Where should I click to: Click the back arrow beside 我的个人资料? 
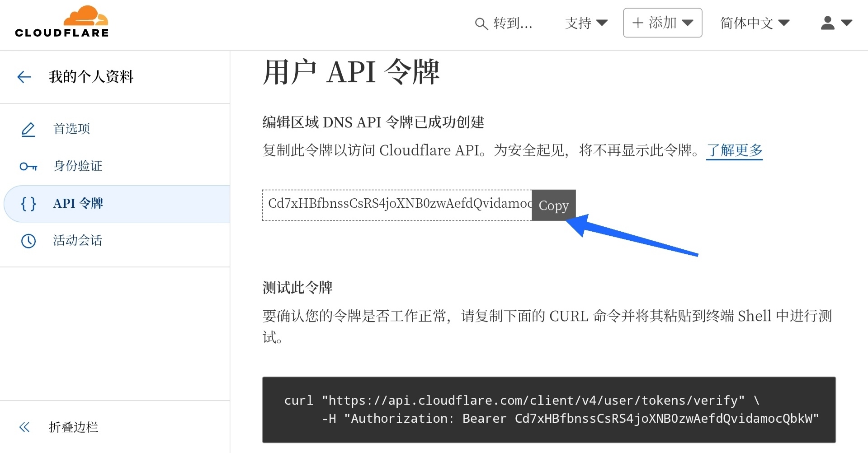click(24, 77)
